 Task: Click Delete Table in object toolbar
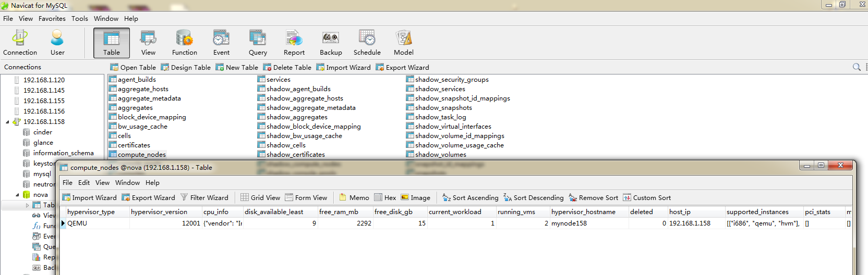287,67
